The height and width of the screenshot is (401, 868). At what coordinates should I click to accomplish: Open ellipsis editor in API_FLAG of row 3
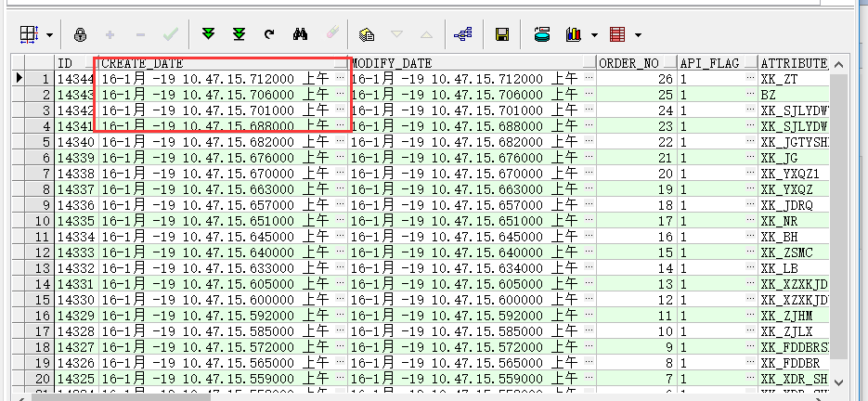tap(751, 110)
